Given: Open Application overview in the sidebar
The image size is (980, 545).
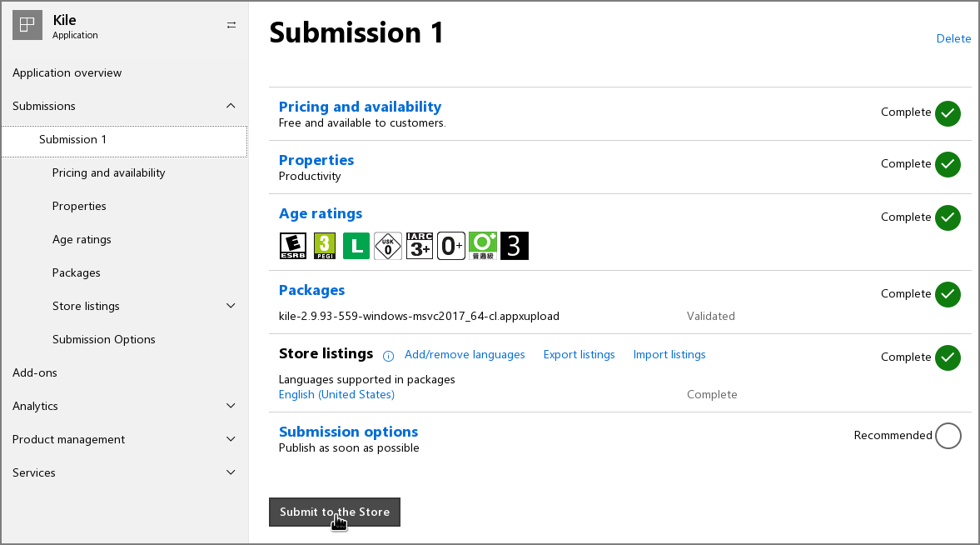Looking at the screenshot, I should pyautogui.click(x=67, y=72).
